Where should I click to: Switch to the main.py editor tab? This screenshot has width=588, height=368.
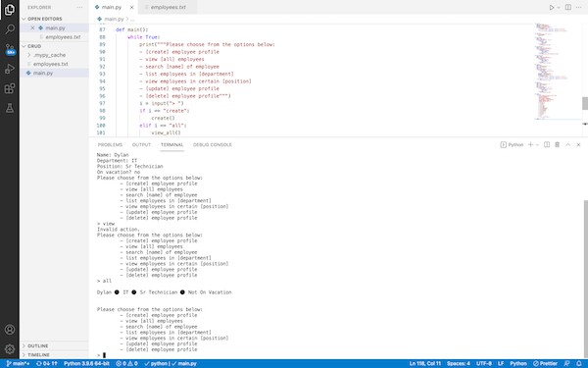[x=112, y=7]
